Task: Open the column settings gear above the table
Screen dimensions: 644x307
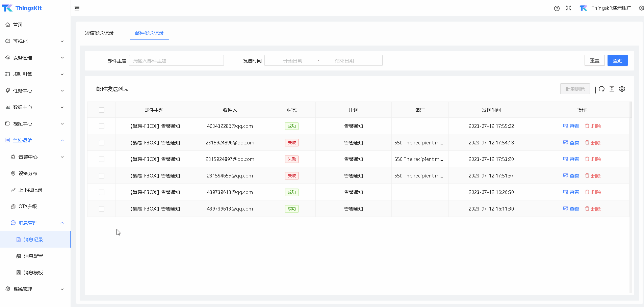Action: 622,89
